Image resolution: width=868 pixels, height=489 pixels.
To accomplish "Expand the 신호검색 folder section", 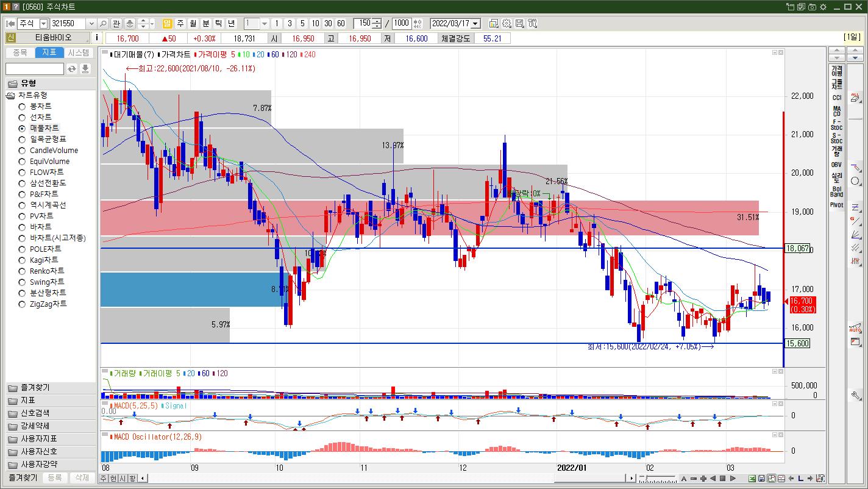I will point(51,413).
